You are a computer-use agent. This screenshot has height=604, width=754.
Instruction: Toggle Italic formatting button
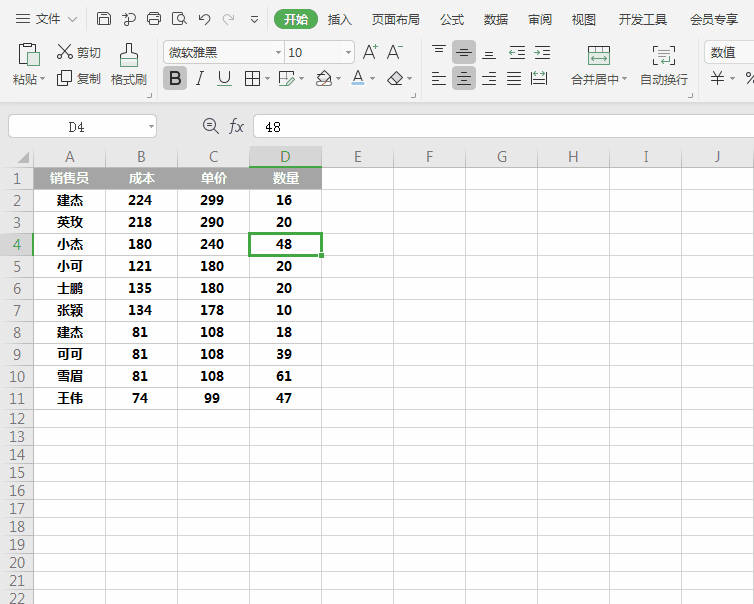tap(200, 78)
